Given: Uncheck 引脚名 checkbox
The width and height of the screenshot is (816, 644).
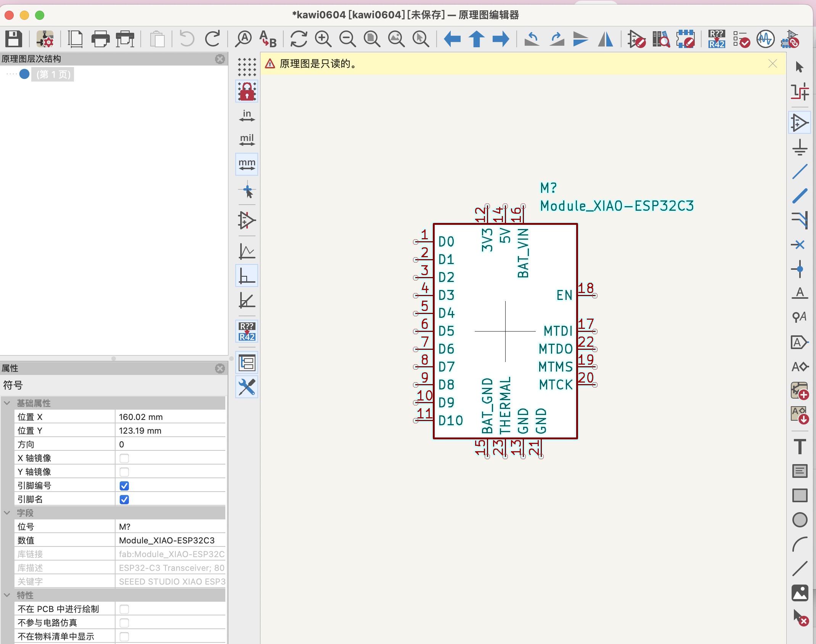Looking at the screenshot, I should (x=124, y=499).
